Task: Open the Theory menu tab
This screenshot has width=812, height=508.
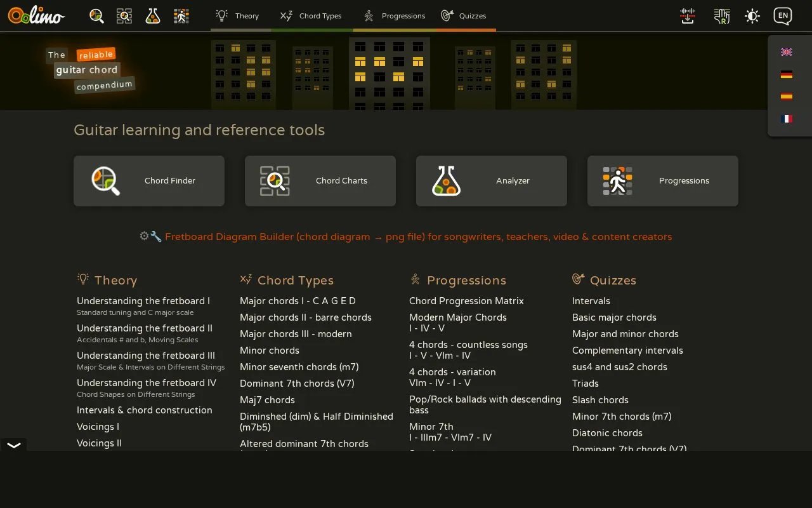Action: click(240, 16)
